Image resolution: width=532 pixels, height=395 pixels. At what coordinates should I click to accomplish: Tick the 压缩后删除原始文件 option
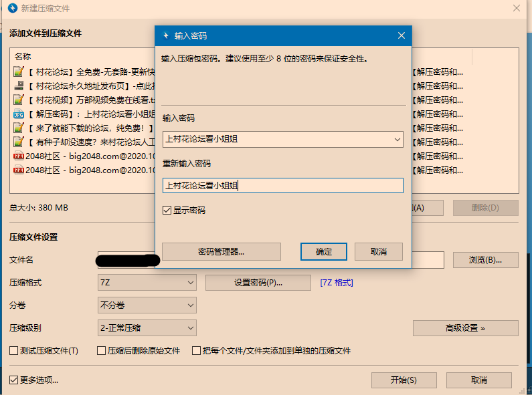tap(102, 351)
